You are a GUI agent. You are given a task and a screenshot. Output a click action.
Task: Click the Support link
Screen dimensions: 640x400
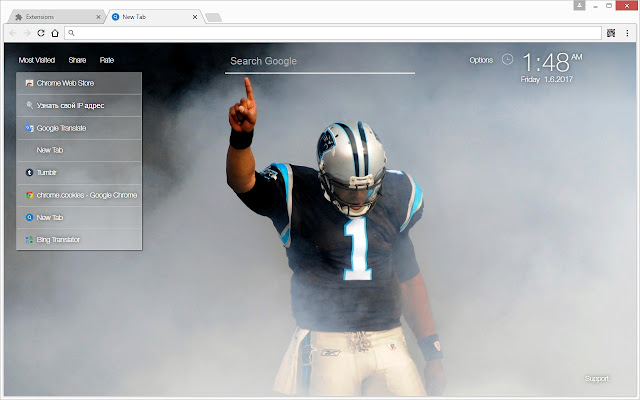click(x=596, y=378)
